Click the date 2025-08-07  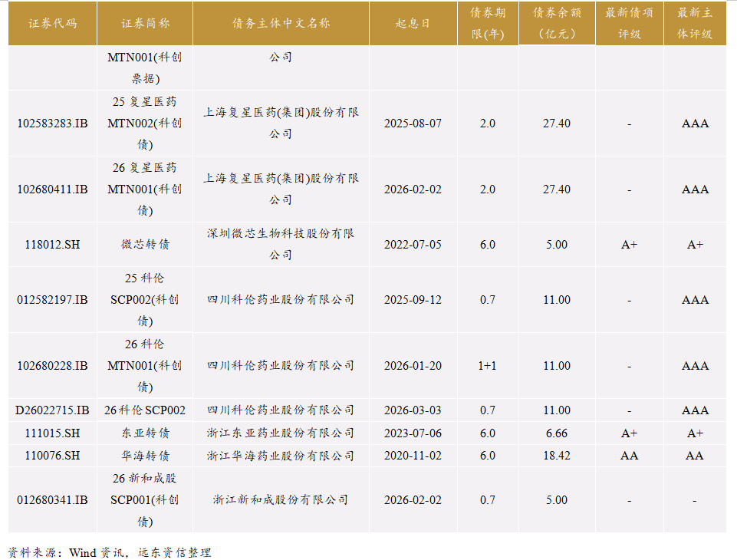point(413,124)
